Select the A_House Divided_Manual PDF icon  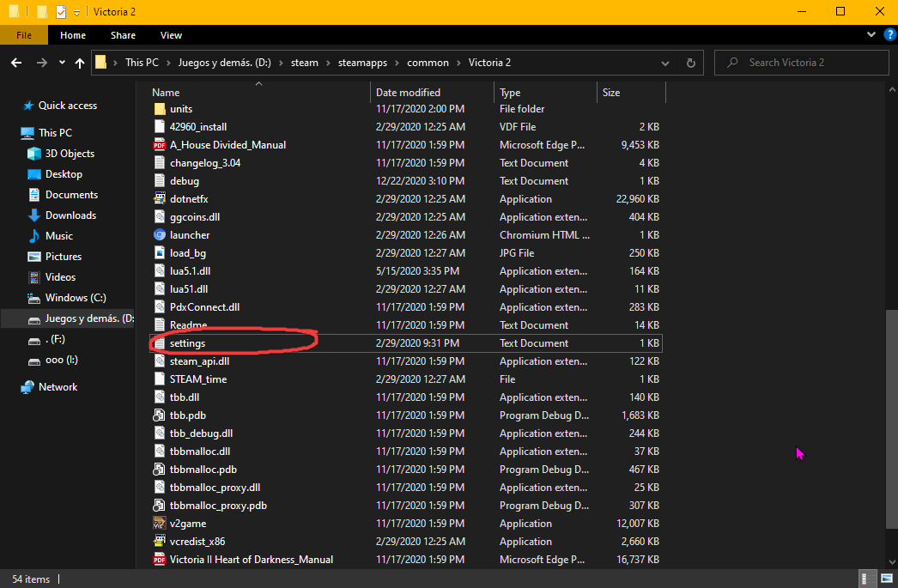pyautogui.click(x=160, y=145)
